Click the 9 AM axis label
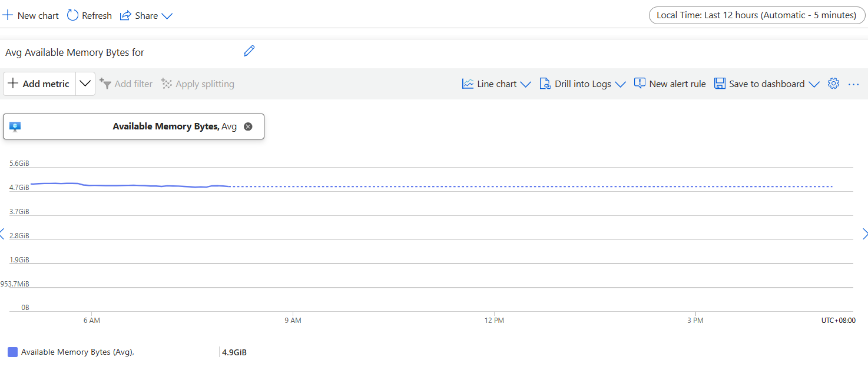Screen dimensions: 868x370 tap(293, 321)
